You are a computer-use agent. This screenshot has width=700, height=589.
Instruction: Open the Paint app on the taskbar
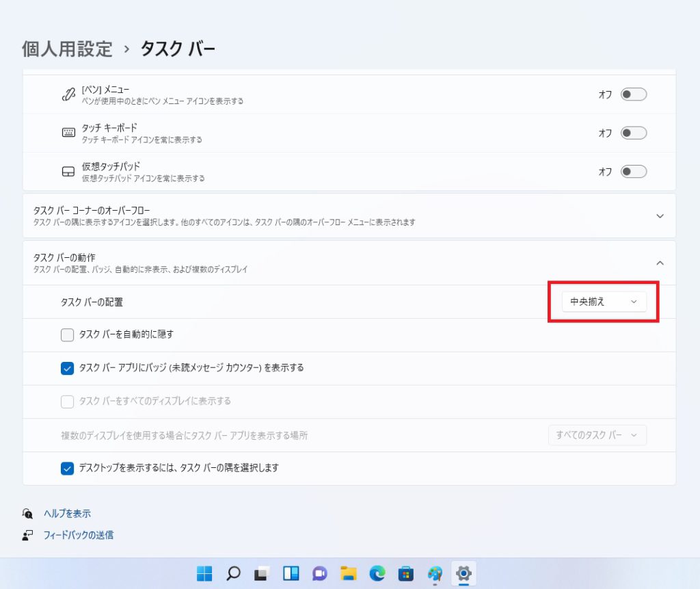click(x=435, y=573)
